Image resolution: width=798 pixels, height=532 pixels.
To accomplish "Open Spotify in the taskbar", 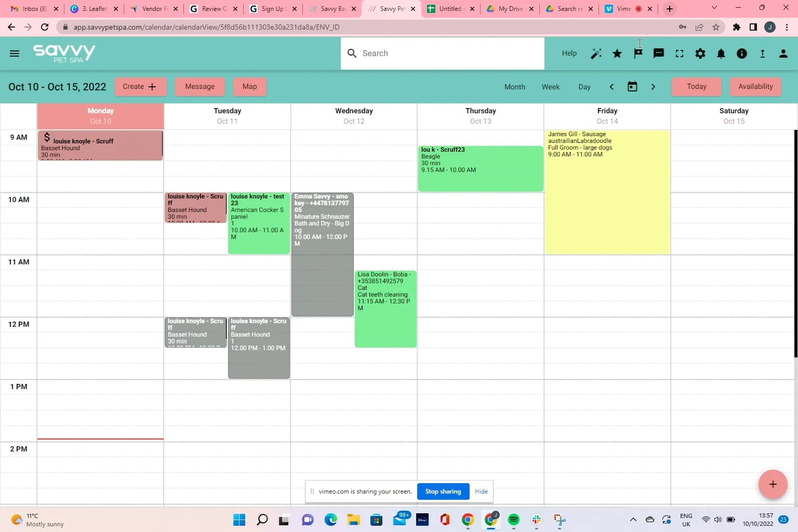I will (513, 520).
